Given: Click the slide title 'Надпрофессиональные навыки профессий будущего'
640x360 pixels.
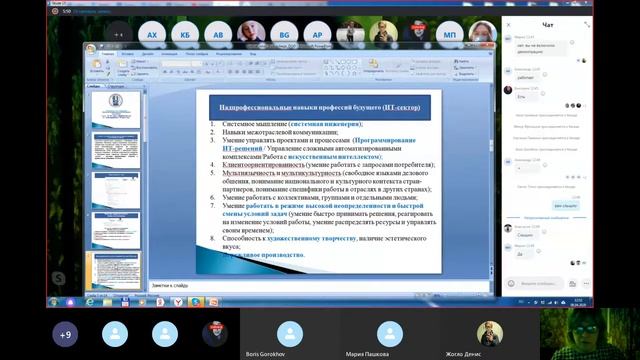Looking at the screenshot, I should coord(320,108).
